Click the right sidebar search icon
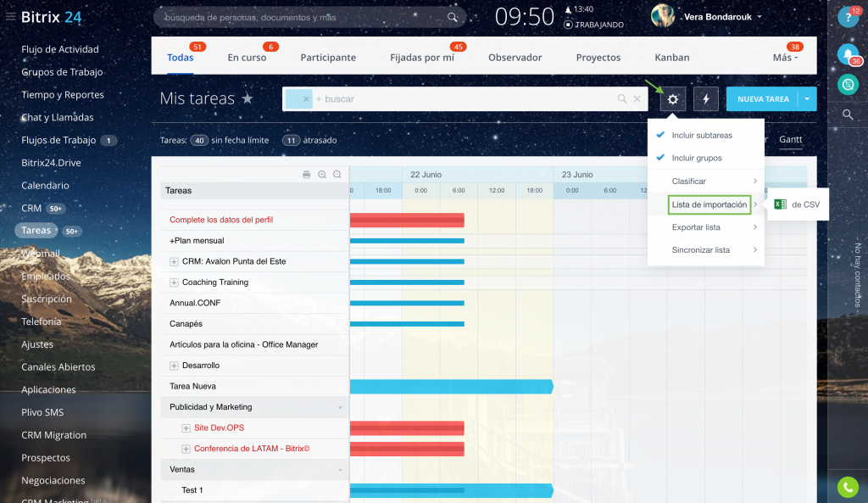The width and height of the screenshot is (868, 503). [x=848, y=115]
